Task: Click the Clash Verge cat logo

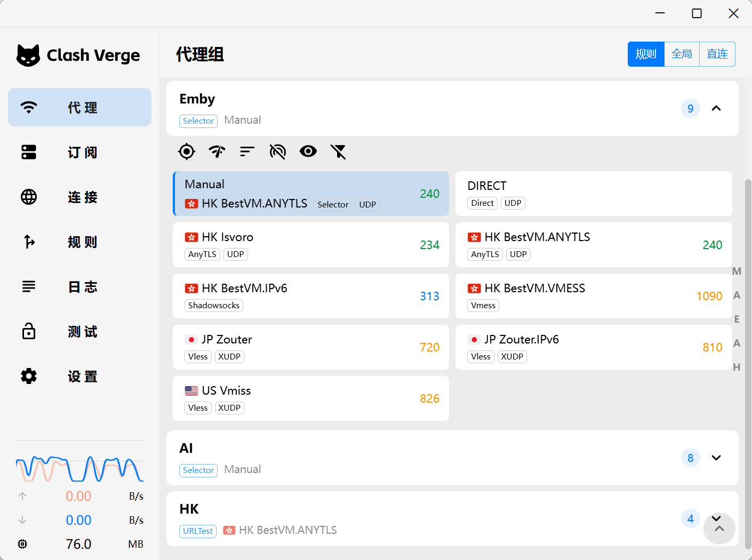Action: click(28, 55)
